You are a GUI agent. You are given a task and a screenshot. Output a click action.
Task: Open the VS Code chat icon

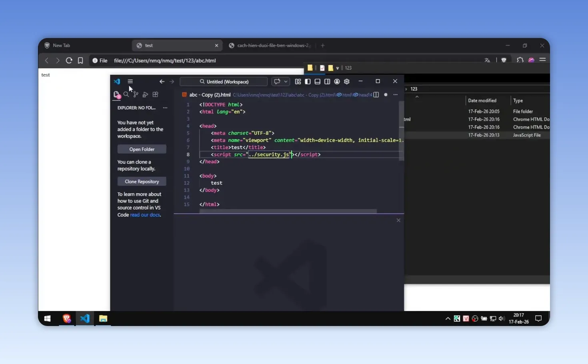[277, 82]
